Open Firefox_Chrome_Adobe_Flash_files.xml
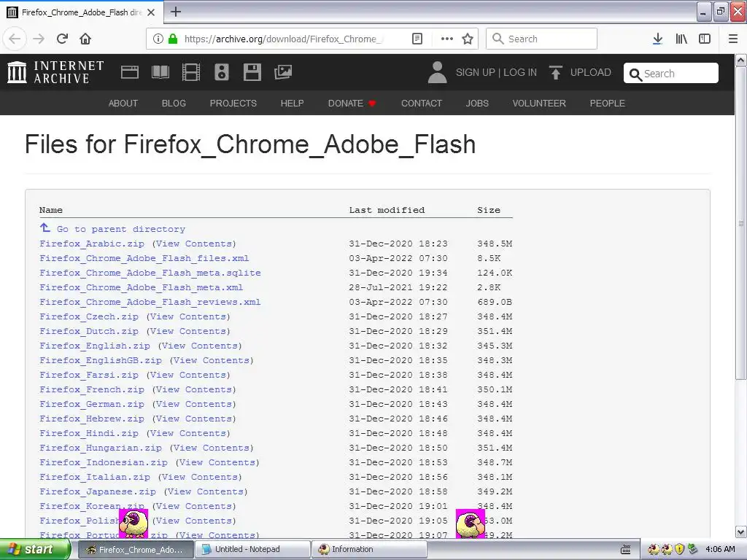The width and height of the screenshot is (747, 560). point(144,259)
